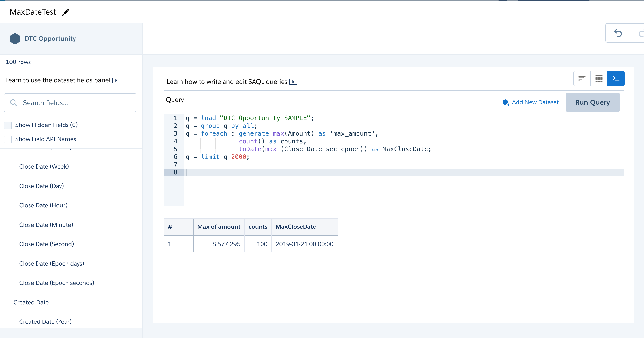644x344 pixels.
Task: Enable Show Field API Names checkbox
Action: pos(8,139)
